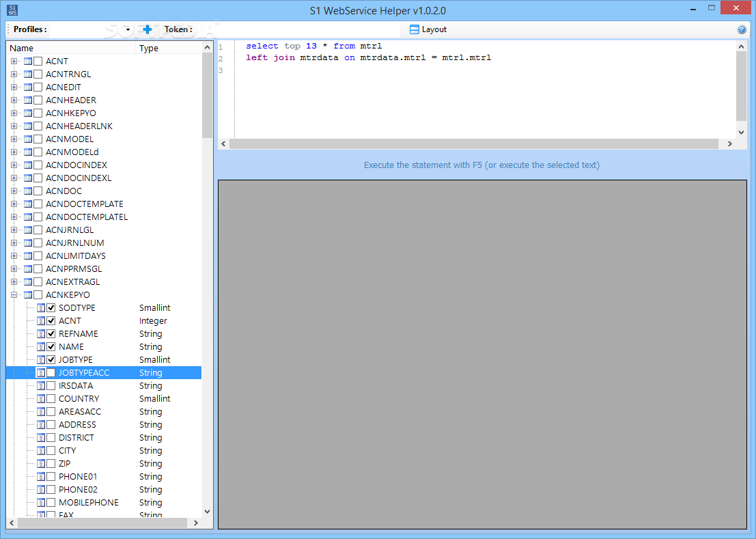The height and width of the screenshot is (539, 756).
Task: Open the Profiles dropdown
Action: pyautogui.click(x=128, y=29)
